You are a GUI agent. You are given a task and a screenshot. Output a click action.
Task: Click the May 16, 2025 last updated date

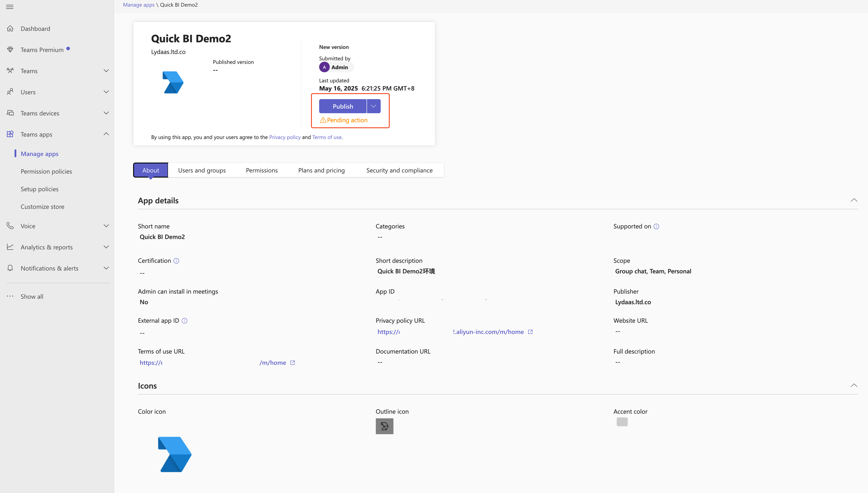coord(339,88)
